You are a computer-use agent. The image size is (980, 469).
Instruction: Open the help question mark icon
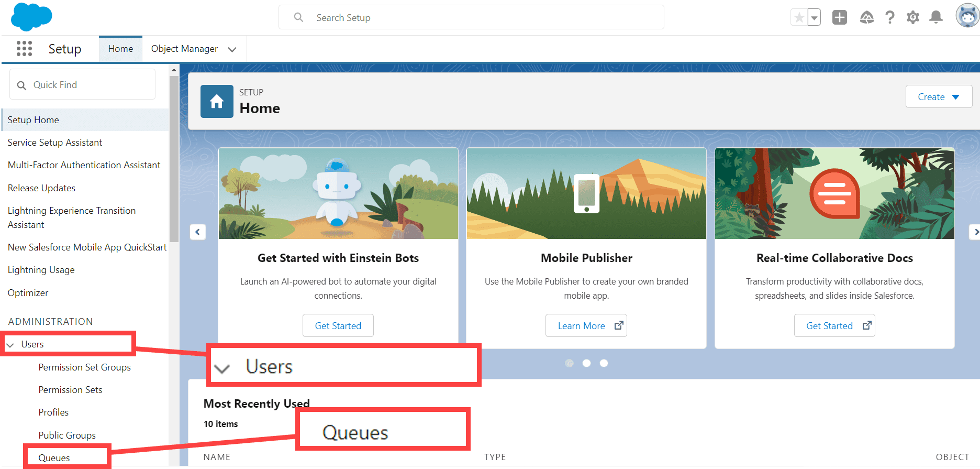pos(890,17)
